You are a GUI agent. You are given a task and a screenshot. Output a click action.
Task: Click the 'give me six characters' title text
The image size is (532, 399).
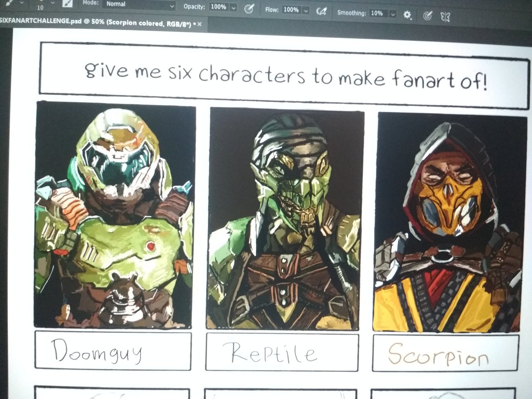(x=286, y=76)
